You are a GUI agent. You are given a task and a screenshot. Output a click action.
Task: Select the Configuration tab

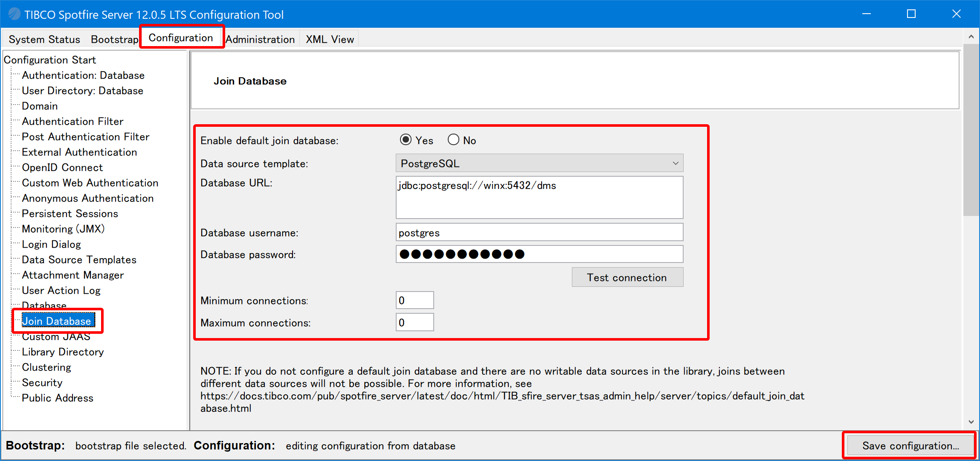pyautogui.click(x=181, y=38)
